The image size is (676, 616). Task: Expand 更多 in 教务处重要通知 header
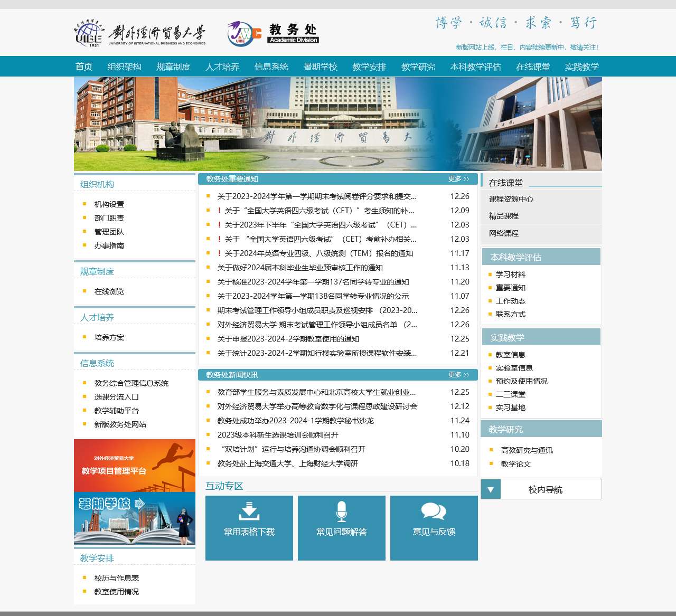point(458,179)
